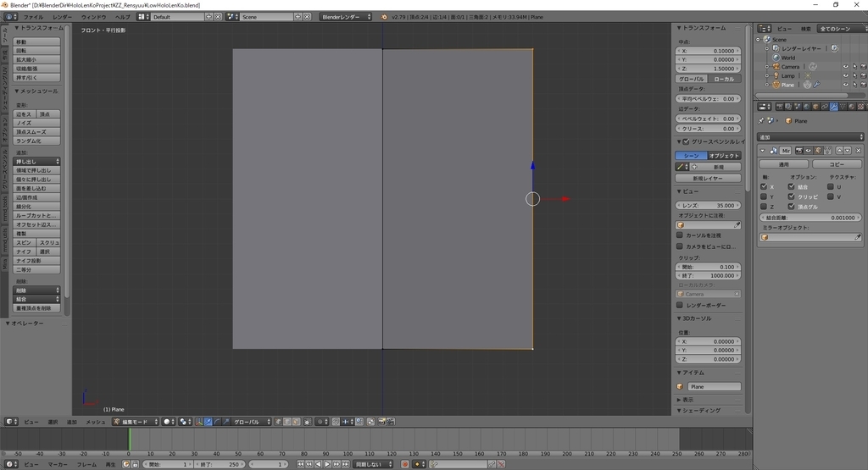The width and height of the screenshot is (868, 470).
Task: Enable the レンダーボーダー checkbox
Action: pos(680,305)
